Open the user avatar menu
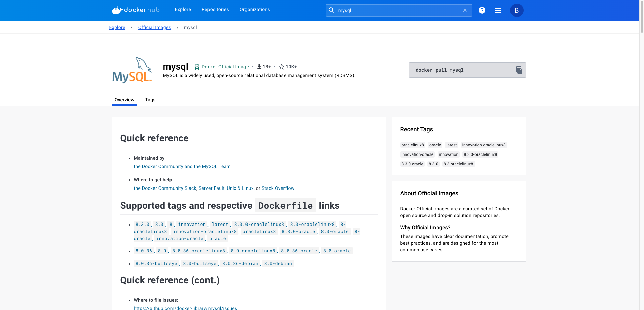 point(517,10)
